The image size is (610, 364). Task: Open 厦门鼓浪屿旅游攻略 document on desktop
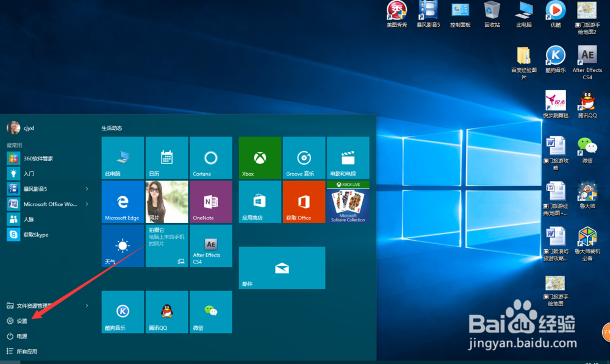(x=556, y=244)
